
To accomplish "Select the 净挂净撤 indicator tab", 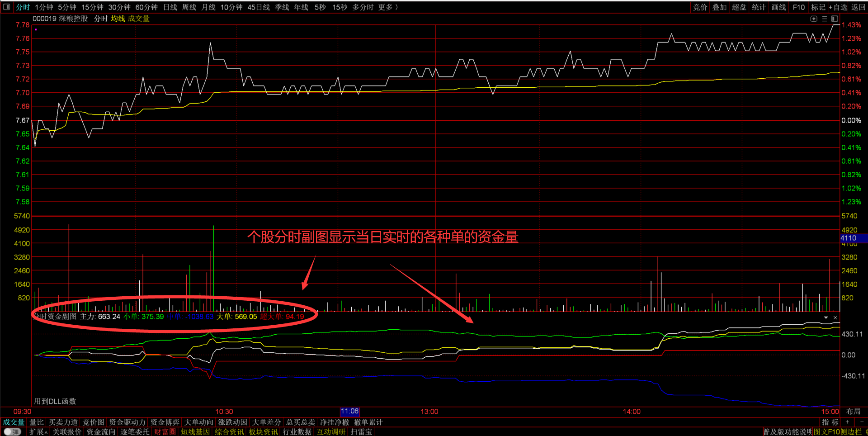I will [x=335, y=422].
